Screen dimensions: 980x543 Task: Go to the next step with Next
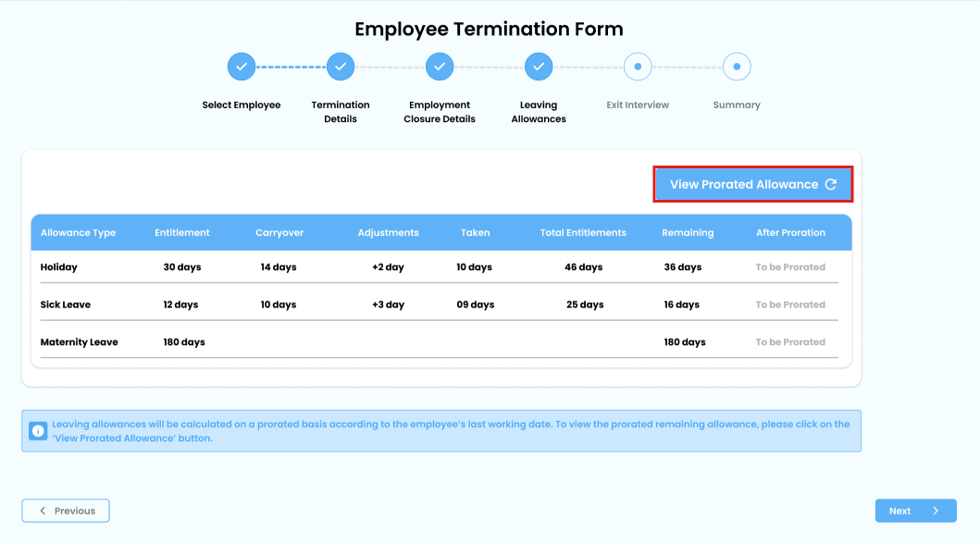point(914,511)
